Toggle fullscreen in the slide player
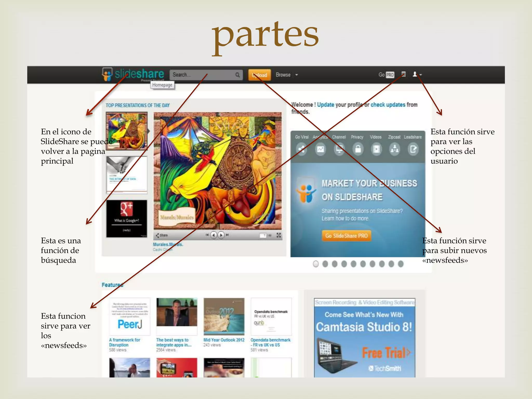 pos(279,235)
